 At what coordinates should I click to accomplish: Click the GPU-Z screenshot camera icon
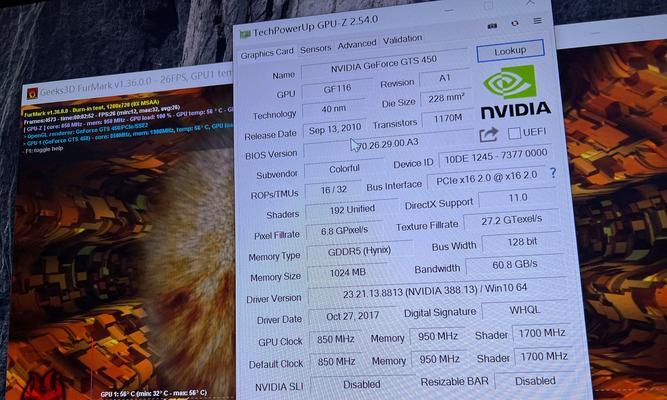[x=492, y=26]
